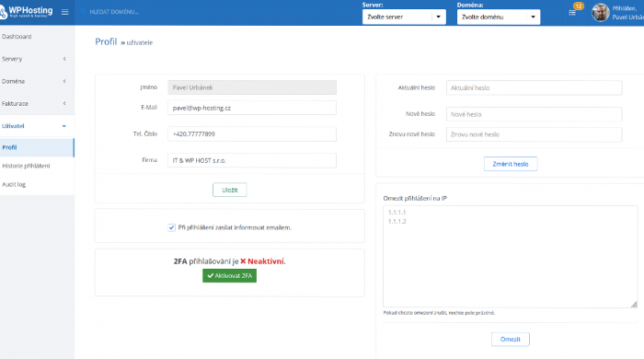Click the Nové heslo field
The width and height of the screenshot is (644, 359).
534,114
